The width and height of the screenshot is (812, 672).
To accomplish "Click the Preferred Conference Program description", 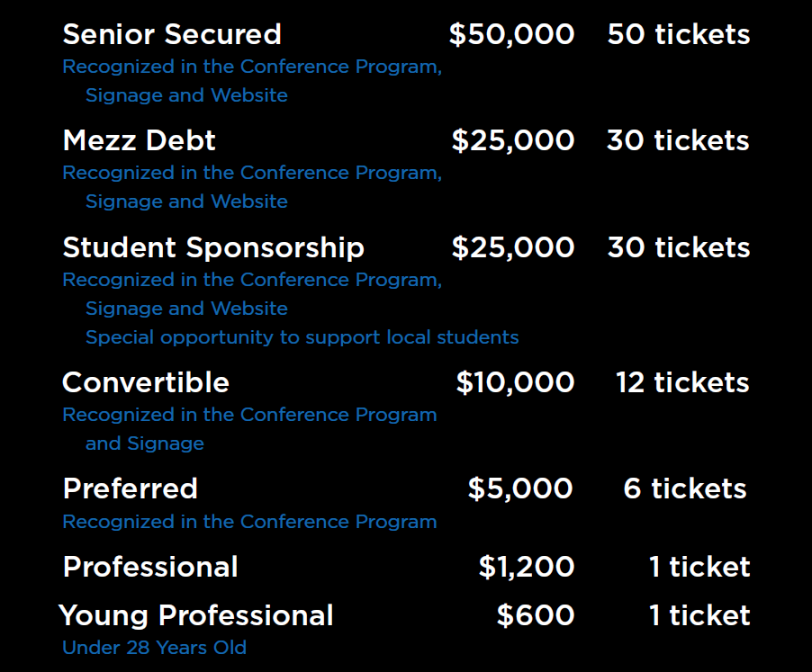I will pos(249,522).
